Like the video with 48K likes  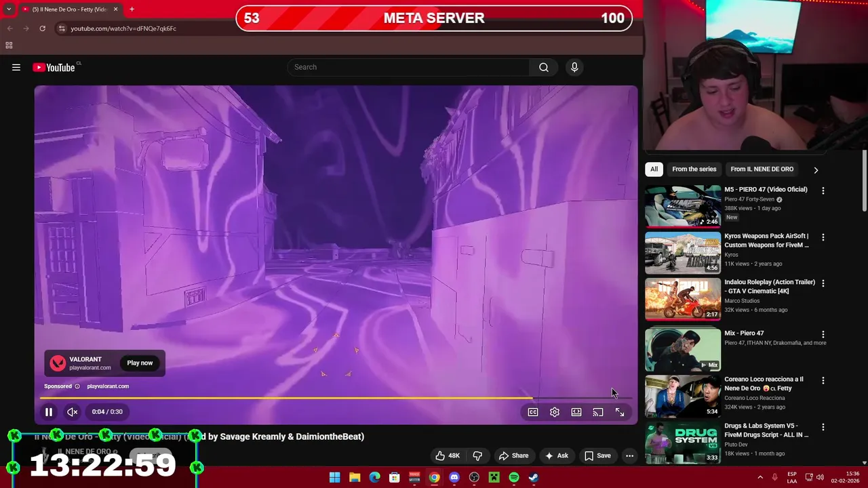448,455
